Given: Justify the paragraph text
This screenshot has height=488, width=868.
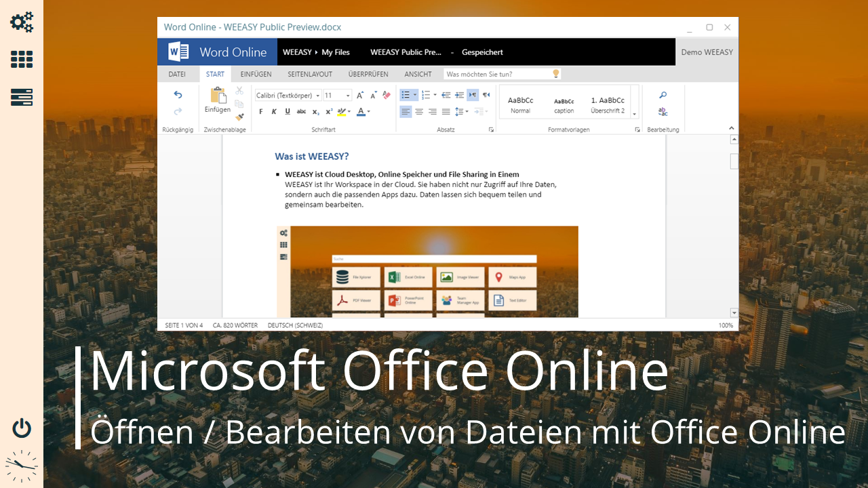Looking at the screenshot, I should pos(446,112).
